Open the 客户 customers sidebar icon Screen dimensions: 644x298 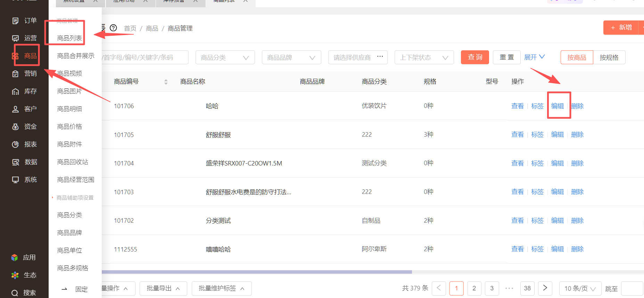pos(15,109)
